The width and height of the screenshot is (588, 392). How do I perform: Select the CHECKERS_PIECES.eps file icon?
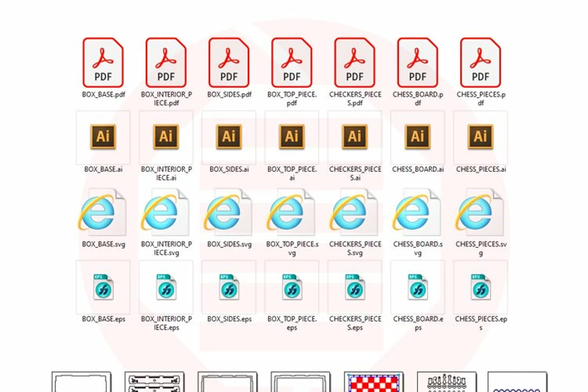coord(355,287)
